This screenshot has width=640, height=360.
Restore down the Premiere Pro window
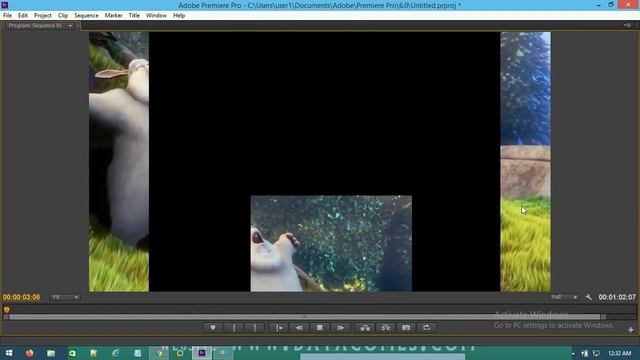pos(611,4)
